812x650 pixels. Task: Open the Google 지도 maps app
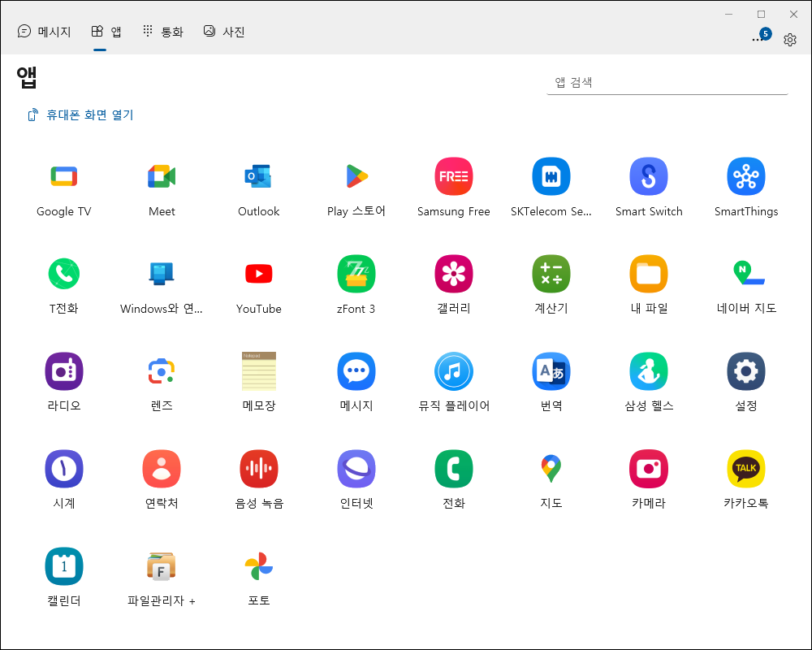click(x=551, y=469)
